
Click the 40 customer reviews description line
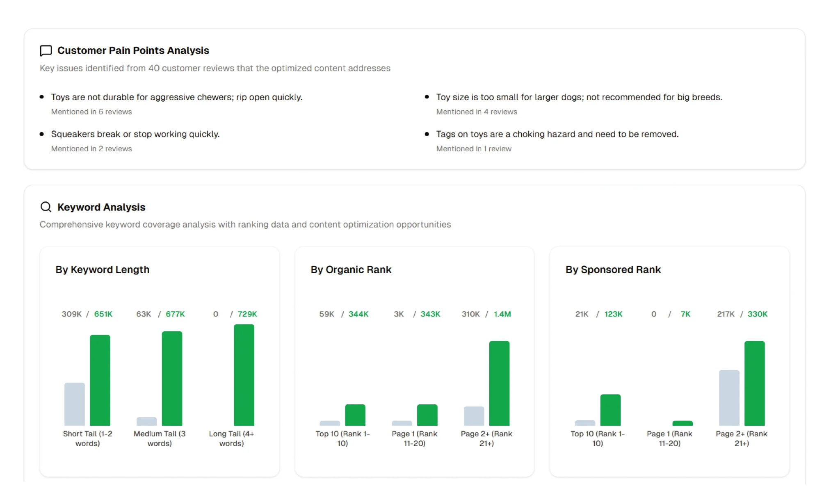(215, 68)
